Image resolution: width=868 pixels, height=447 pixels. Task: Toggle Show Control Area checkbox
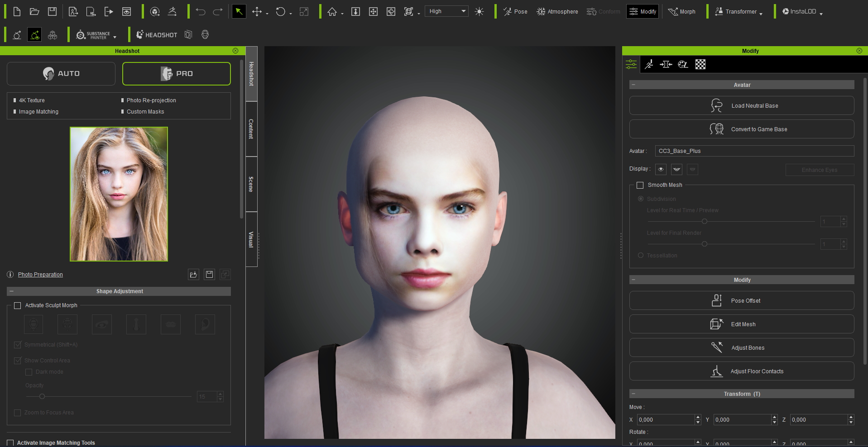(18, 361)
